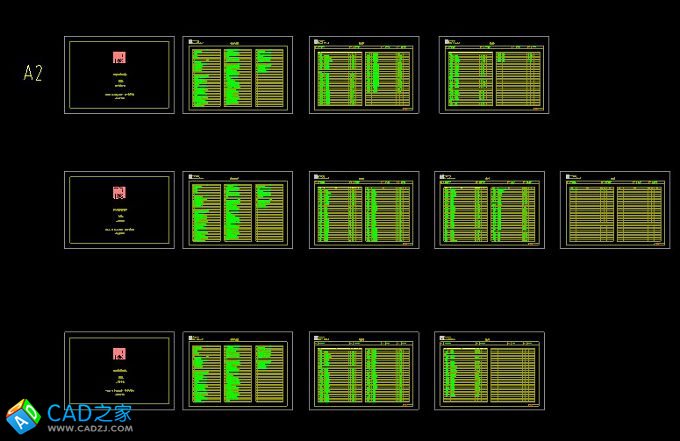
Task: Select the last sheet in the bottom row
Action: [x=489, y=370]
